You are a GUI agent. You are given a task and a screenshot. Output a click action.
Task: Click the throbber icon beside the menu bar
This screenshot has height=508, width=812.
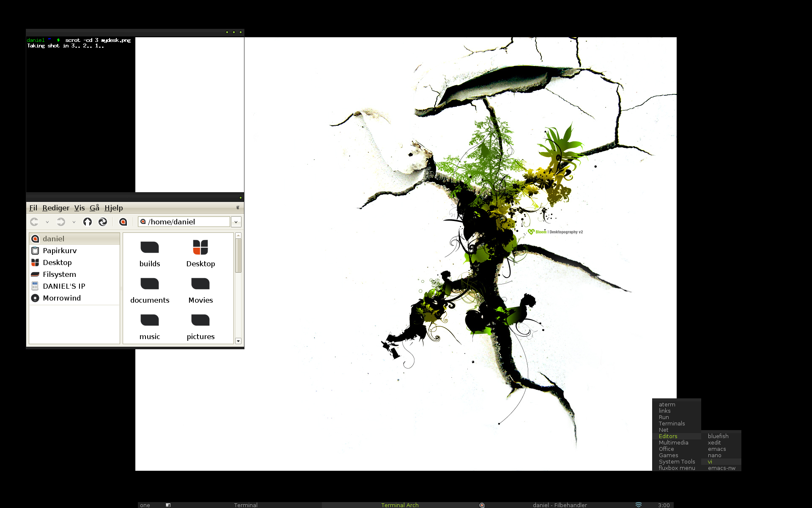pos(238,207)
